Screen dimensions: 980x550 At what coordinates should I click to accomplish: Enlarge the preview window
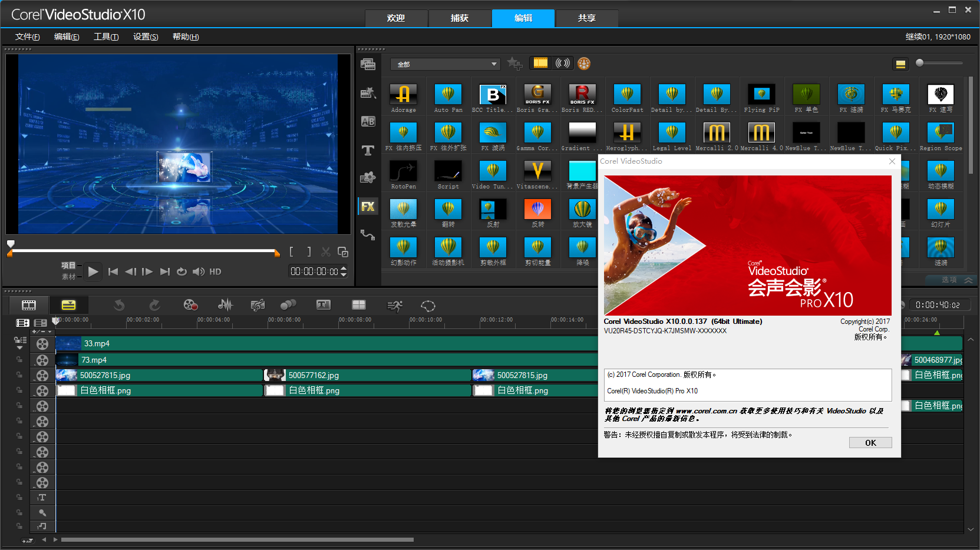(x=343, y=252)
